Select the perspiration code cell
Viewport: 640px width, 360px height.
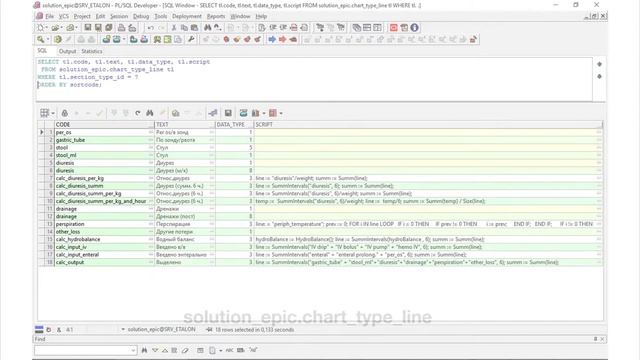(x=104, y=224)
